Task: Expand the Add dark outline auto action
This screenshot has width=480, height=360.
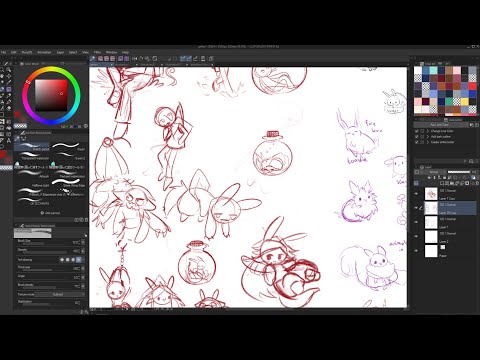Action: pos(428,136)
